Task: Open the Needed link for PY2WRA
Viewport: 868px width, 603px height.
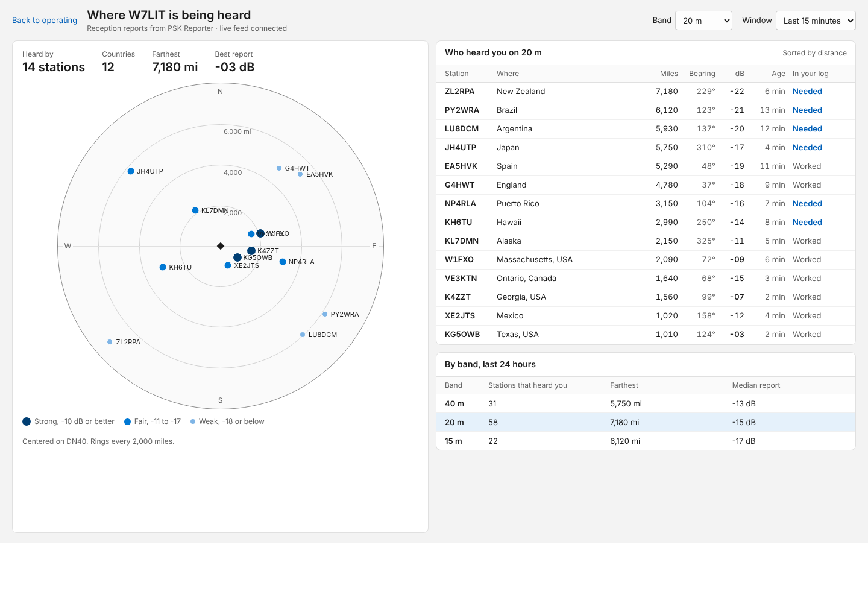Action: pyautogui.click(x=807, y=110)
